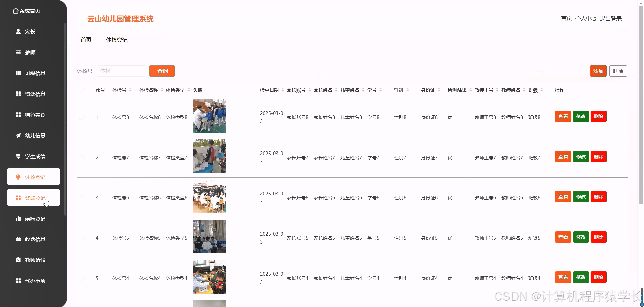Click the list icon next to 教师
644x307 pixels.
[x=18, y=53]
